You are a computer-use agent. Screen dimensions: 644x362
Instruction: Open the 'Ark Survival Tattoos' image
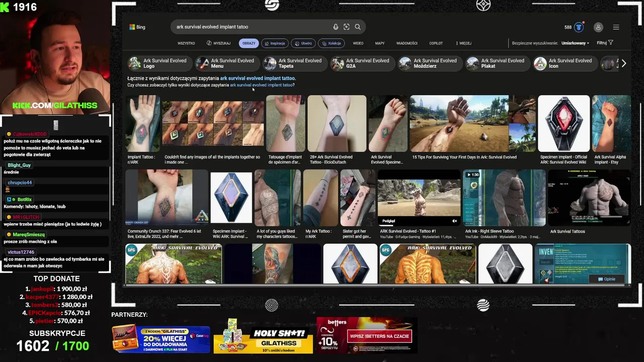pos(589,198)
